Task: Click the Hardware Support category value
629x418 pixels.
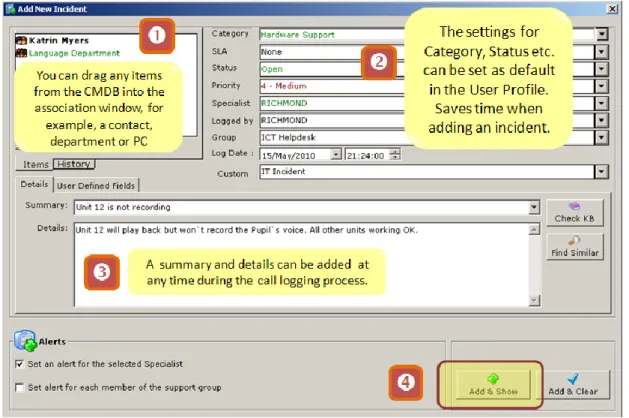Action: point(298,34)
